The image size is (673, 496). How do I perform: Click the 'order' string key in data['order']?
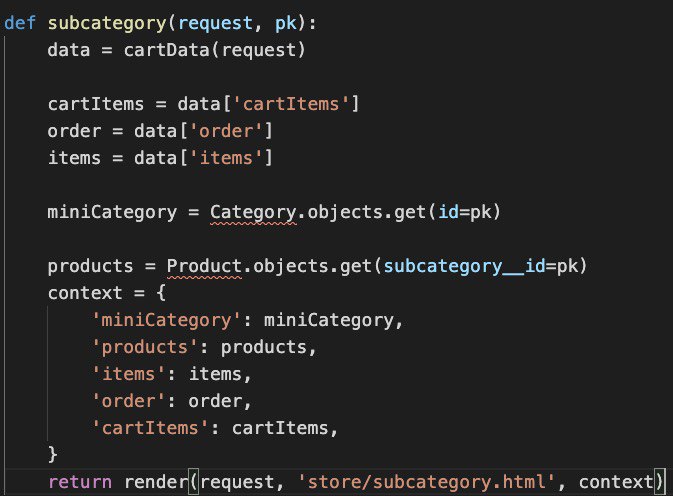click(x=226, y=131)
